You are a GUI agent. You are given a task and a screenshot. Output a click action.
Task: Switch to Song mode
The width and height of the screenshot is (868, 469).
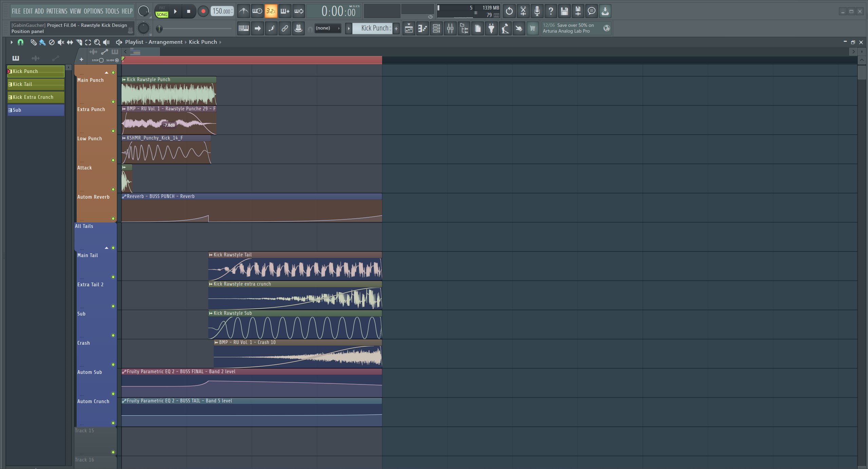162,15
